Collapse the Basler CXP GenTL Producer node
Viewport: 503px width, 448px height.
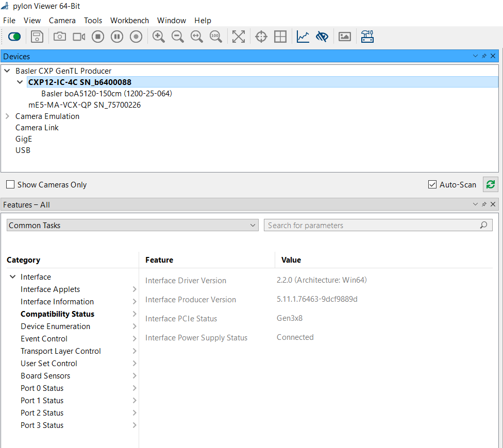coord(7,71)
